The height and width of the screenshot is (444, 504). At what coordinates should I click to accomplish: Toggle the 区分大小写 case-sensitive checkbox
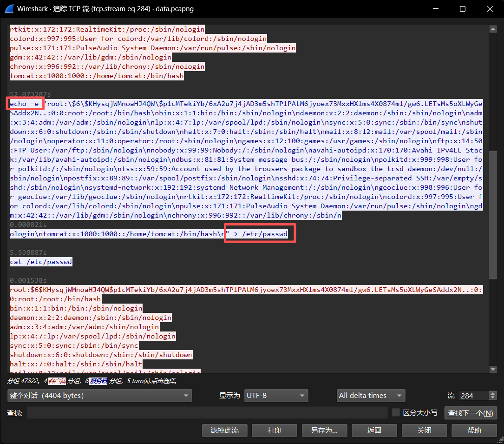396,412
